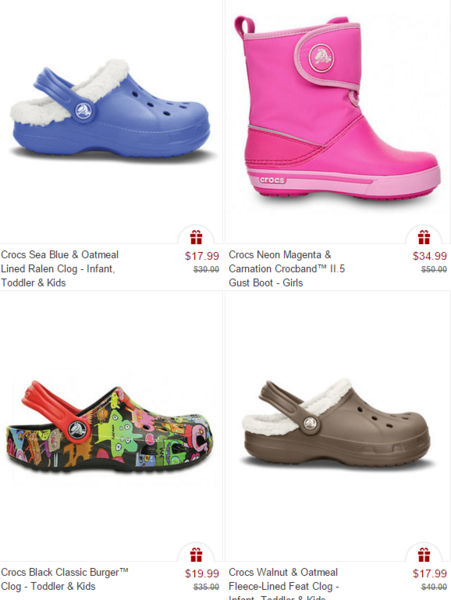Open Crocs Sea Blue & Oatmeal Clog link

(60, 269)
